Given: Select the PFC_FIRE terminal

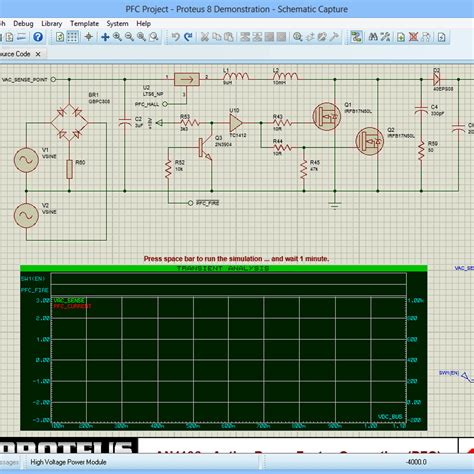Looking at the screenshot, I should coord(204,203).
